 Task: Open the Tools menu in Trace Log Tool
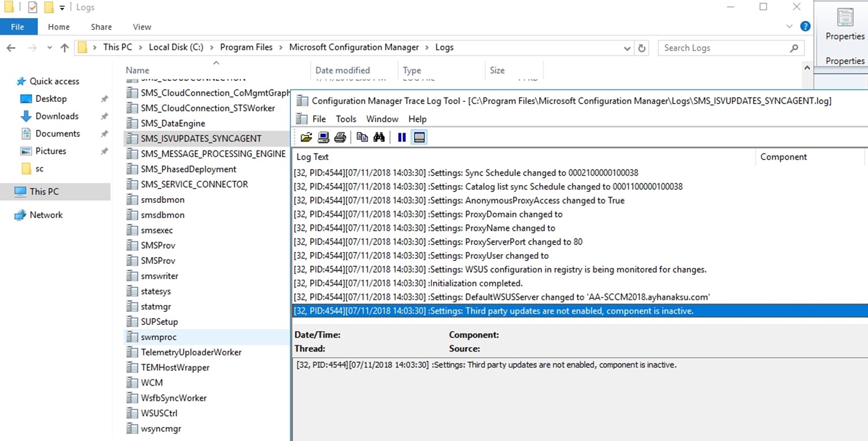click(346, 119)
